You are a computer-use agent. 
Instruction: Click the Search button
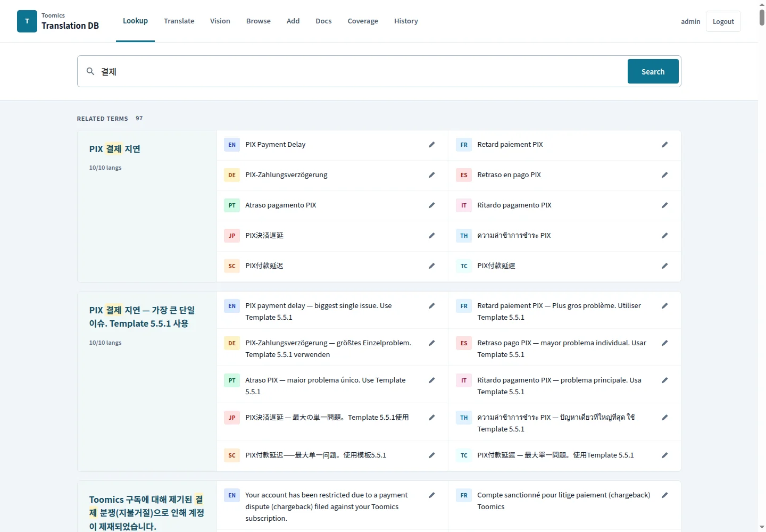(653, 71)
